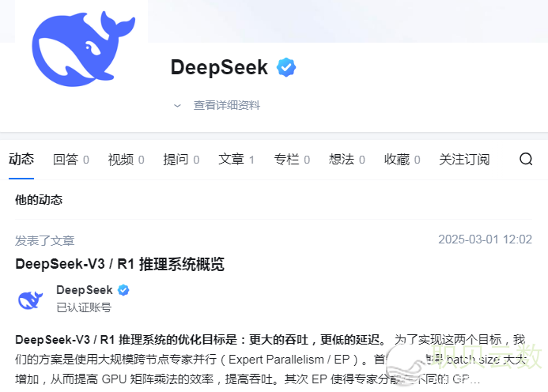Image resolution: width=548 pixels, height=392 pixels.
Task: Open the 关注订阅 tab
Action: pyautogui.click(x=464, y=160)
